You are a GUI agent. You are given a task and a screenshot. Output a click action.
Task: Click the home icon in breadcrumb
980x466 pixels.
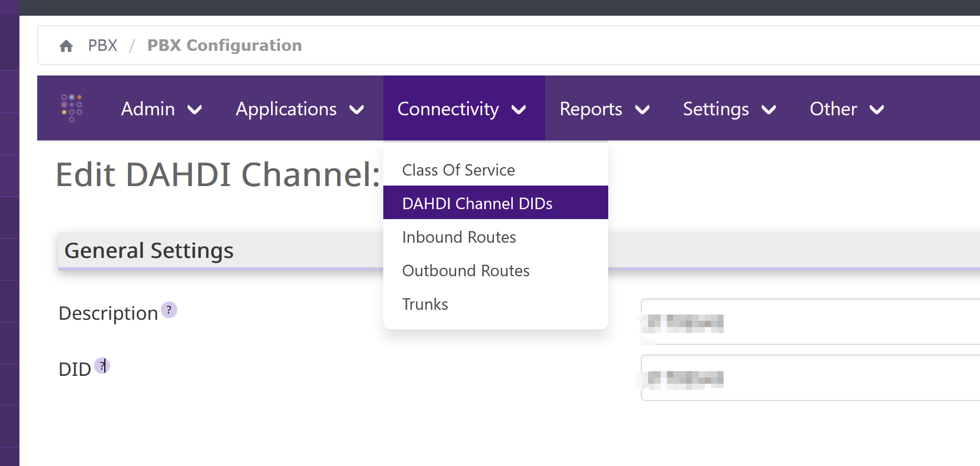(x=66, y=46)
